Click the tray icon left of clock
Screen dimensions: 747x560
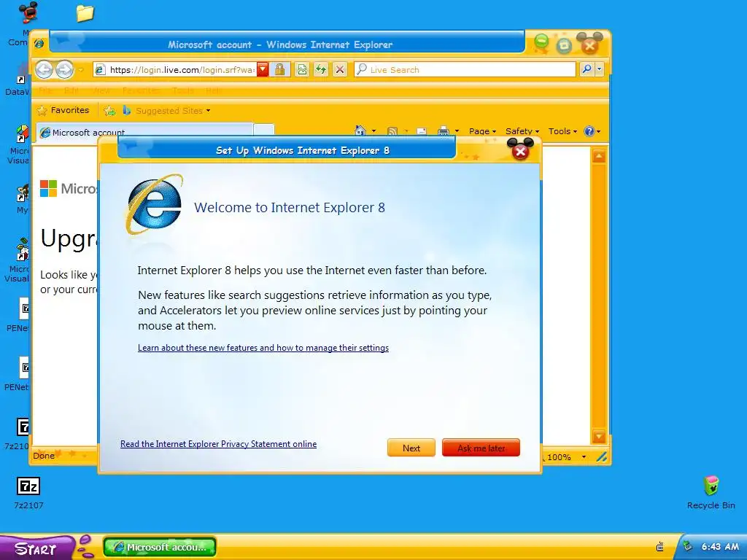pos(687,546)
